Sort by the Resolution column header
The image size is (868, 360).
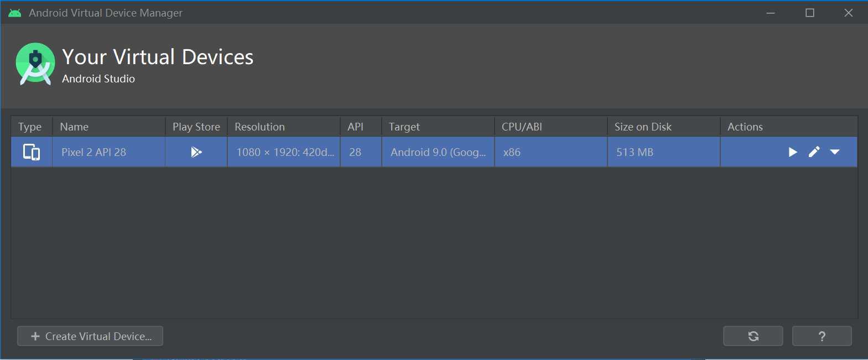[284, 127]
